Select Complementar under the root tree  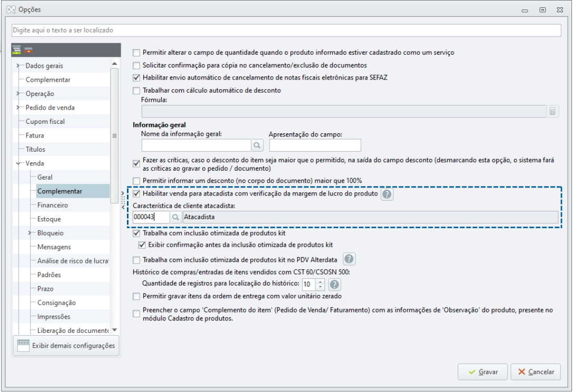pyautogui.click(x=48, y=80)
